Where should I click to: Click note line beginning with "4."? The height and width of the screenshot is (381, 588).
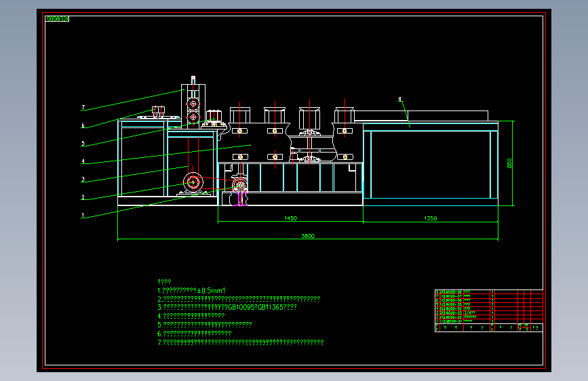point(191,316)
